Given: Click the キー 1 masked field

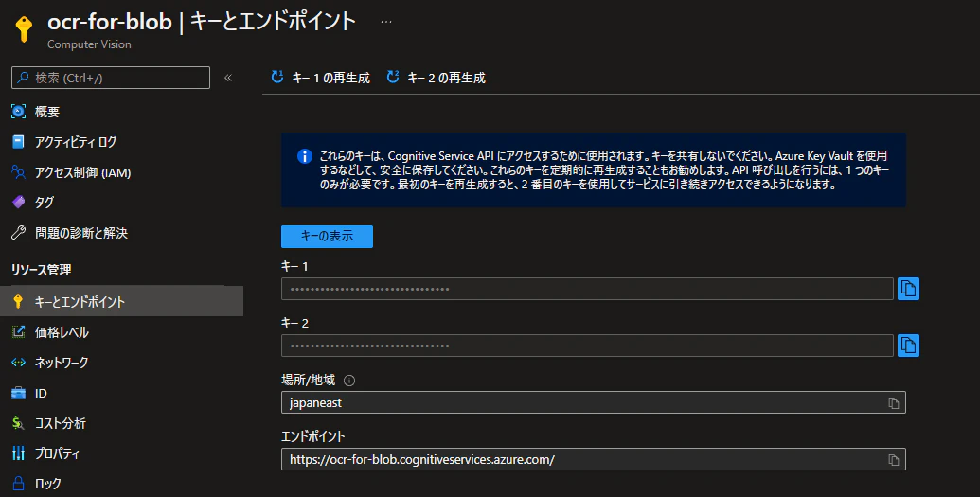Looking at the screenshot, I should coord(587,289).
